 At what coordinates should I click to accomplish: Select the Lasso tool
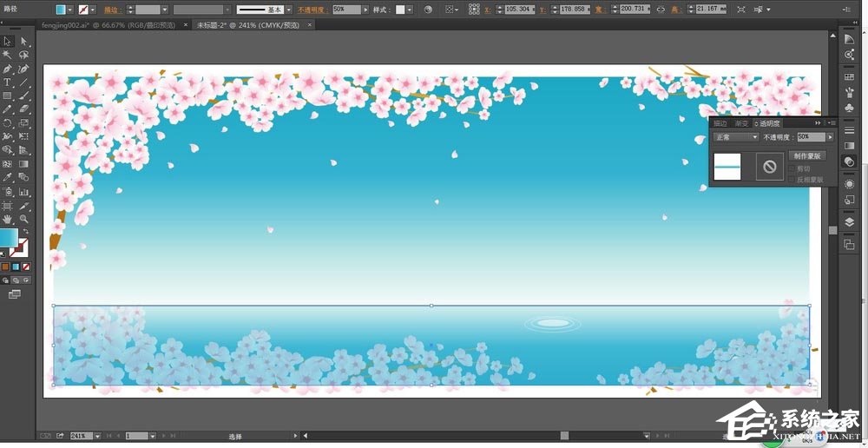point(23,54)
